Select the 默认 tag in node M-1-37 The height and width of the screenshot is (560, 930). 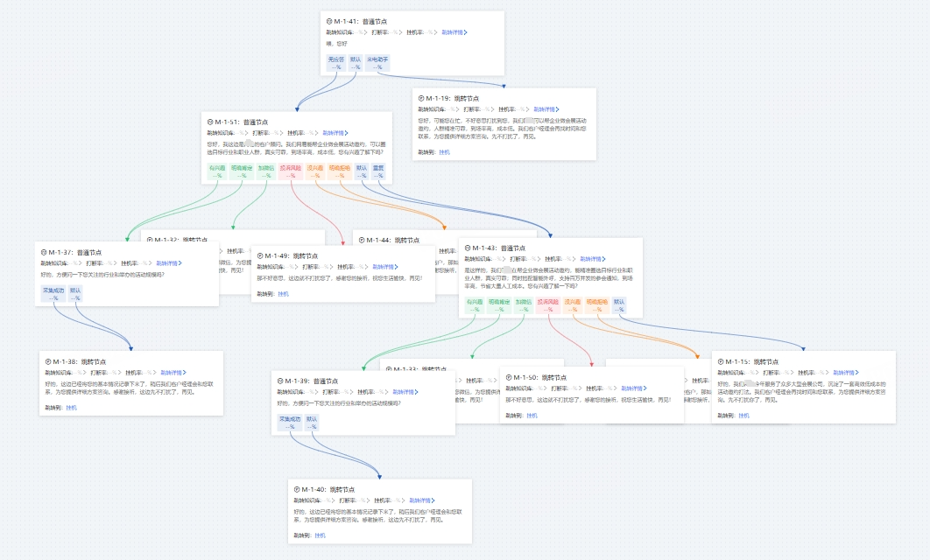click(74, 294)
